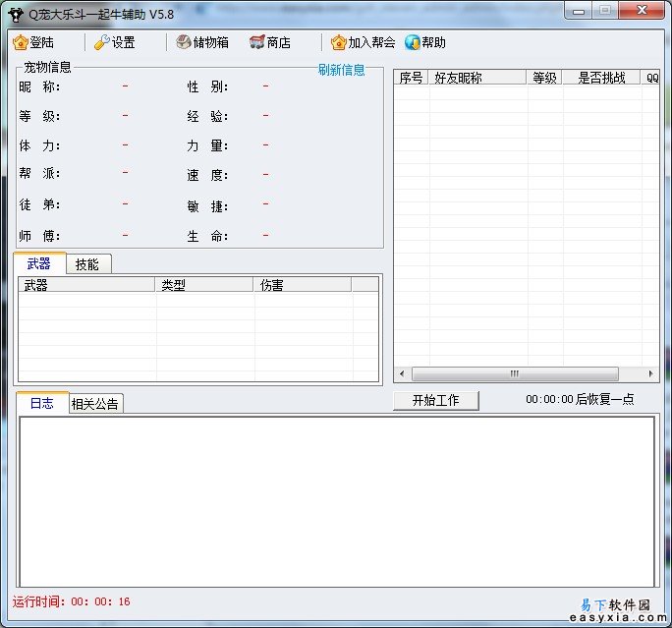
Task: Click the 好友昵称 column header
Action: pyautogui.click(x=476, y=78)
